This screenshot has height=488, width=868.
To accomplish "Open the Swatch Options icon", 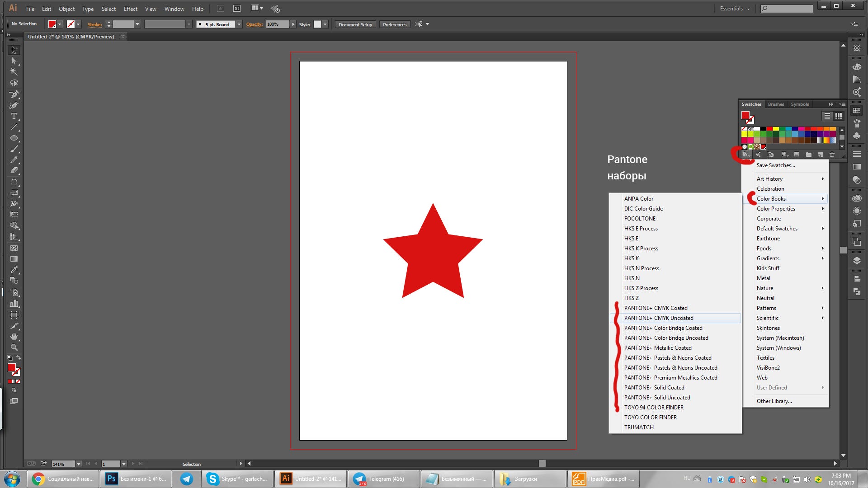I will point(797,155).
